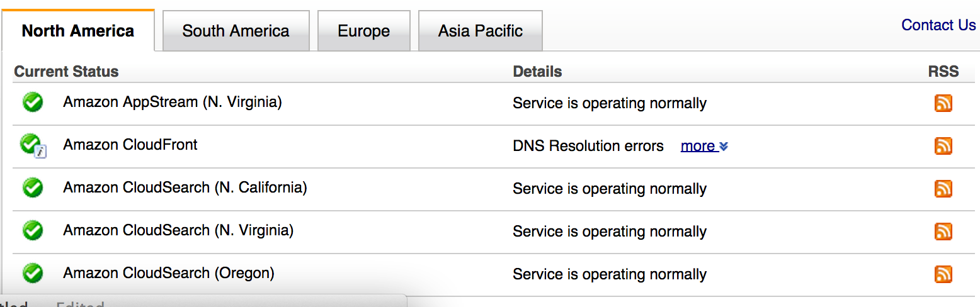Click the 'Details' column header
Viewport: 980px width, 307px height.
click(537, 72)
